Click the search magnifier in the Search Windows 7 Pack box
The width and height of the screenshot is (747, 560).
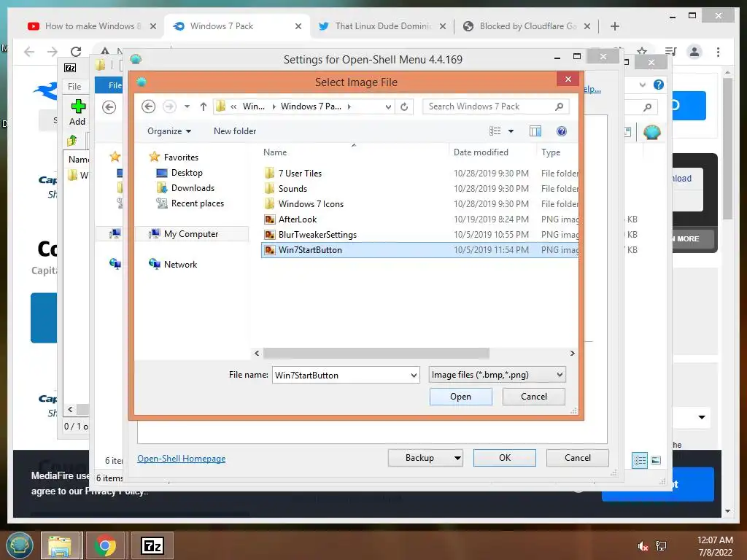pyautogui.click(x=560, y=106)
